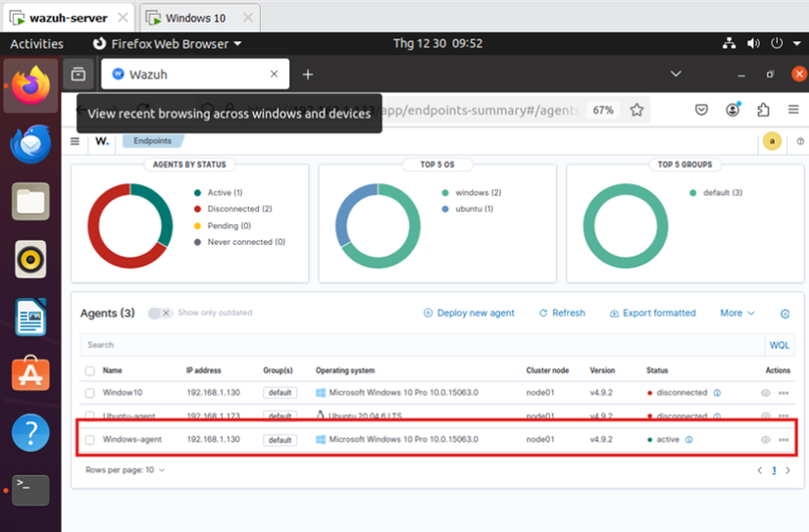Image resolution: width=809 pixels, height=532 pixels.
Task: Open the Window10 agent name link
Action: point(123,392)
